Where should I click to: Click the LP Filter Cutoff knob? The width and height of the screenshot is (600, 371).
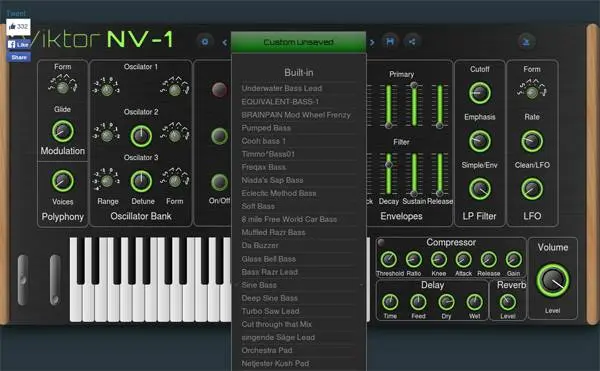tap(479, 93)
